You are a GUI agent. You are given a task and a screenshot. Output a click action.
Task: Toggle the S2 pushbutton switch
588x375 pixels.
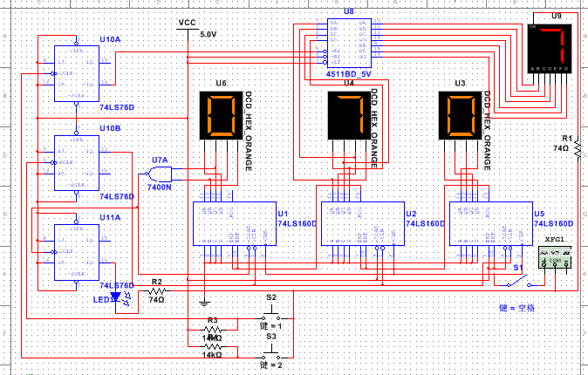click(271, 314)
